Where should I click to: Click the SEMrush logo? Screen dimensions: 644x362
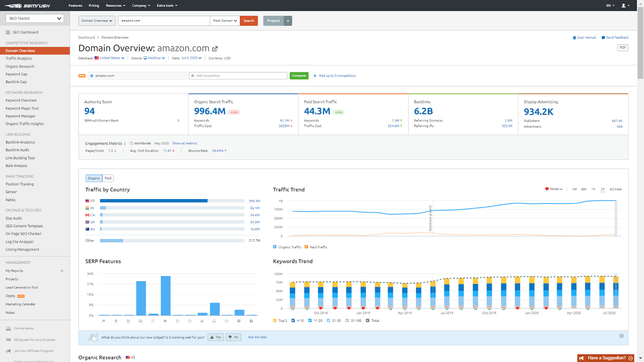point(27,6)
